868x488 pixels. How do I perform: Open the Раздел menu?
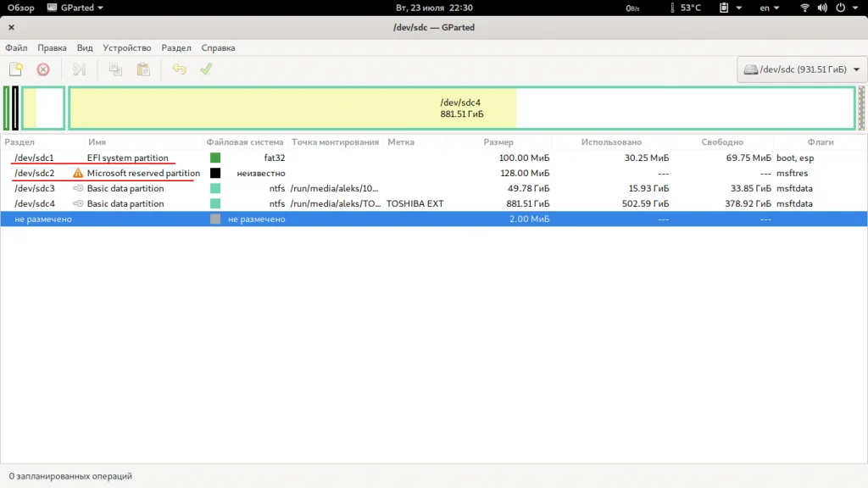point(176,47)
